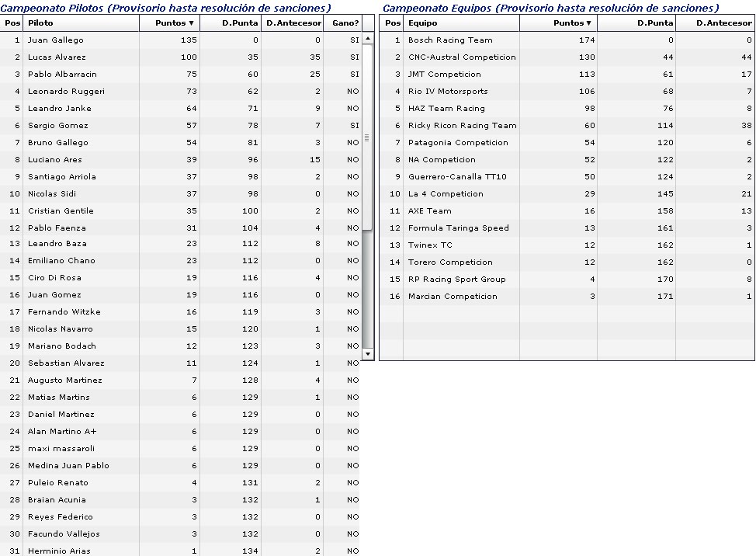The width and height of the screenshot is (756, 556).
Task: Select the CNC-Austral Competicion row
Action: [x=567, y=57]
